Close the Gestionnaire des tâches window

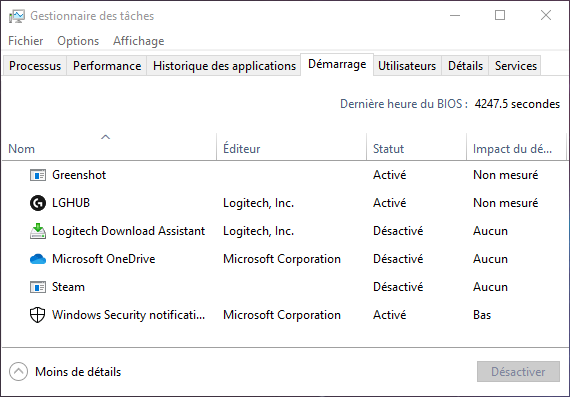tap(546, 15)
